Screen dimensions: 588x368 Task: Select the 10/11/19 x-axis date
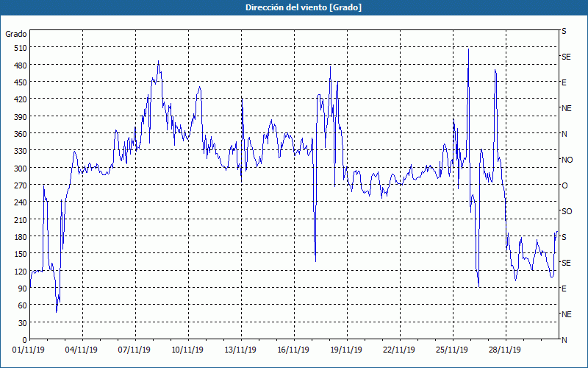point(187,350)
